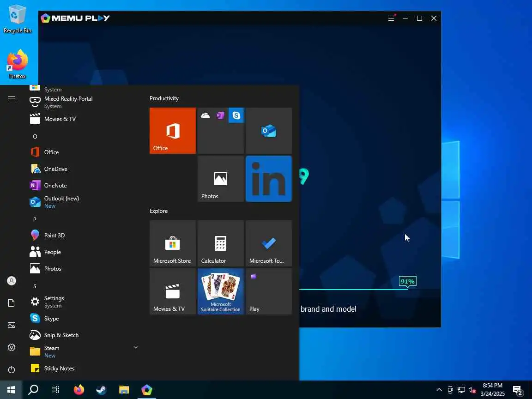Viewport: 532px width, 399px height.
Task: Open Steam from the taskbar
Action: point(101,390)
